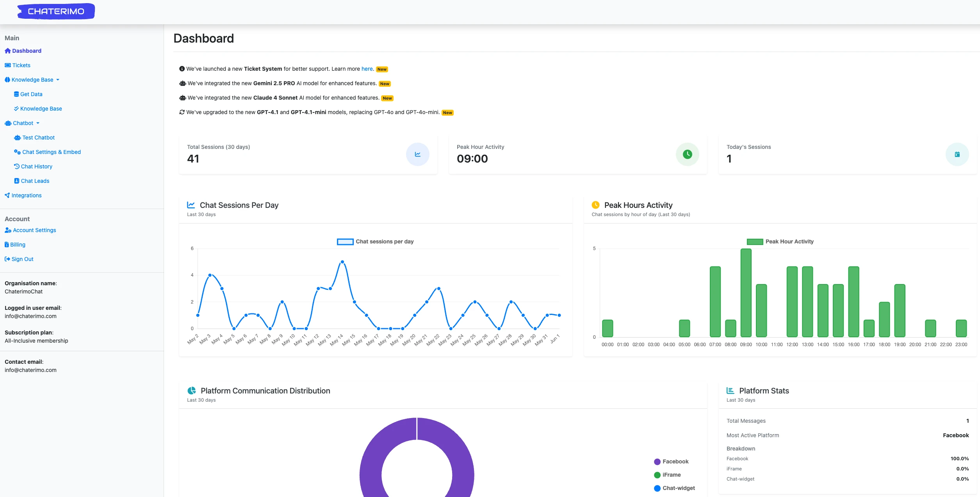Click the Chat-widget blue legend swatch

657,488
